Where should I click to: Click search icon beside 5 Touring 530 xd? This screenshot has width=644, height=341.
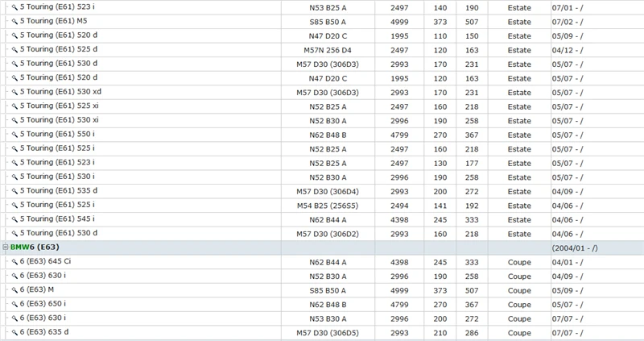(14, 92)
